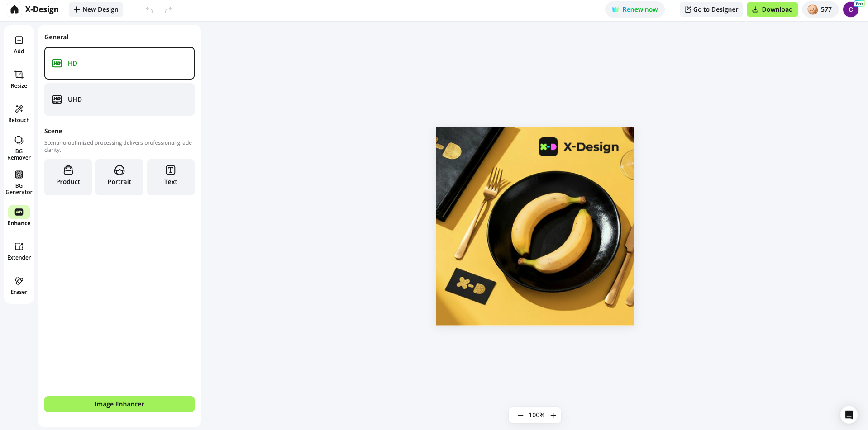The image size is (868, 430).
Task: Select UHD enhancement option
Action: (119, 99)
